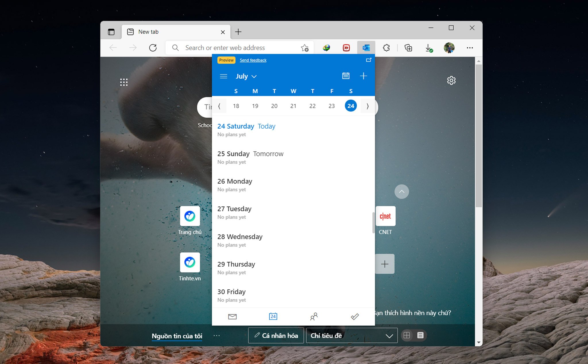
Task: Open the apps launcher grid icon
Action: [124, 82]
